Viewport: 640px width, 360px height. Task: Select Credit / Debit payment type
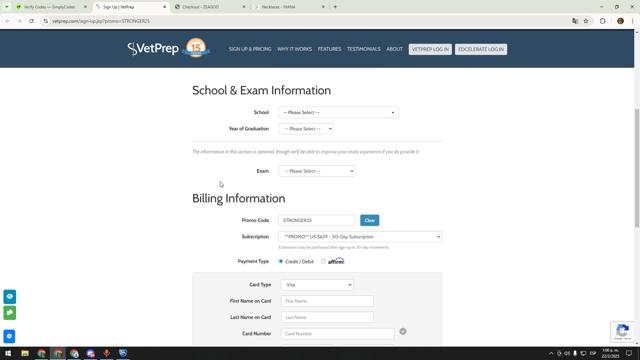point(281,261)
